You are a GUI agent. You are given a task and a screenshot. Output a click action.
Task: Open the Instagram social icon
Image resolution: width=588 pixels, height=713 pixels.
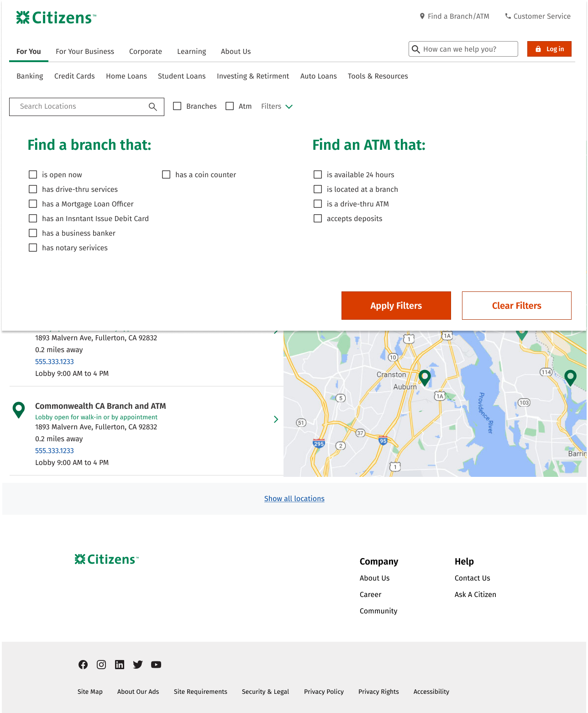pos(101,665)
